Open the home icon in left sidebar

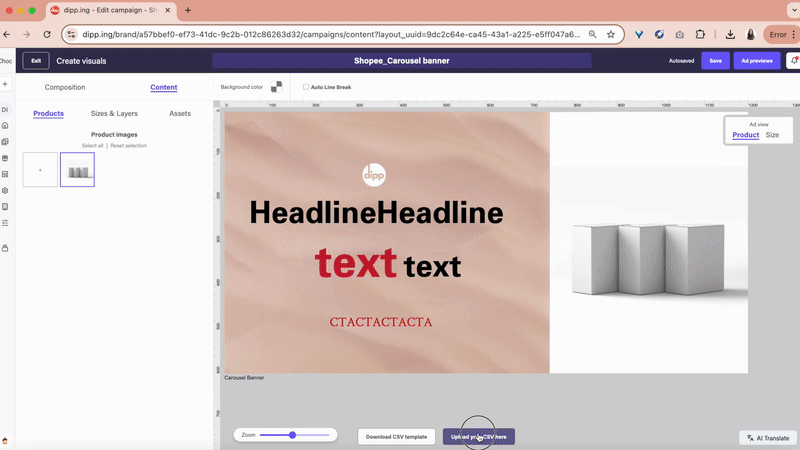coord(5,125)
